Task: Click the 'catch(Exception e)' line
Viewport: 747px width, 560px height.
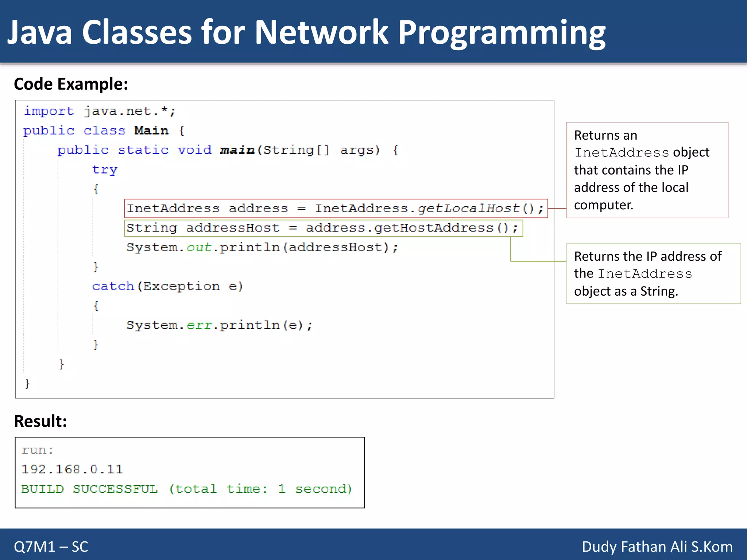Action: tap(167, 287)
